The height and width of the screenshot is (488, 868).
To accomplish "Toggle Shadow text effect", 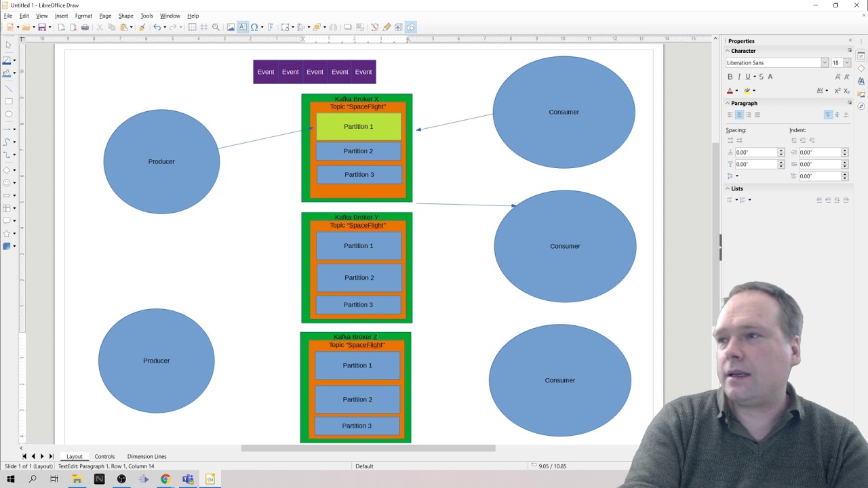I will 770,77.
